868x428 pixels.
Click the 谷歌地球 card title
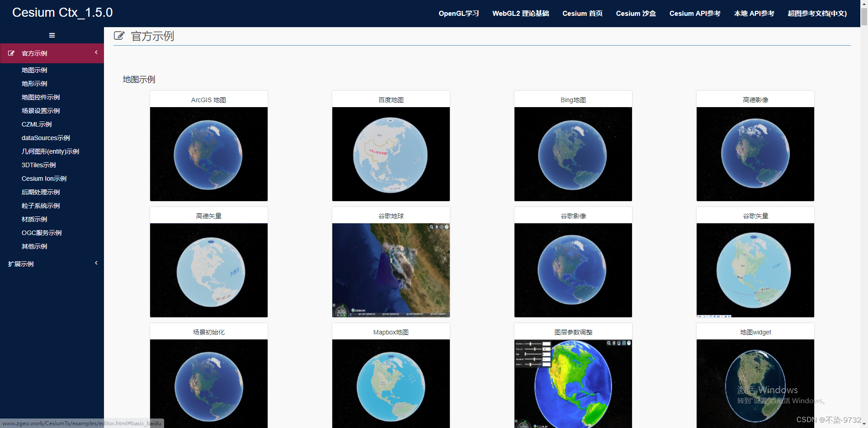tap(391, 216)
